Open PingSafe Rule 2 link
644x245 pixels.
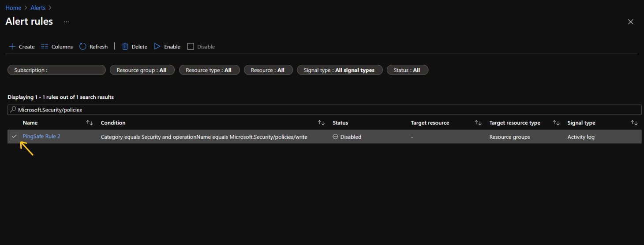coord(41,137)
